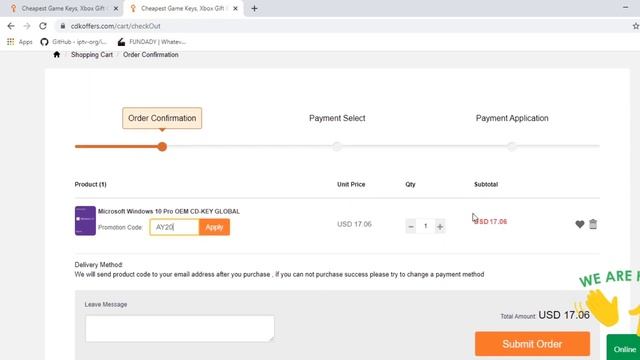Click the Subtotal column header
Image resolution: width=640 pixels, height=360 pixels.
486,184
